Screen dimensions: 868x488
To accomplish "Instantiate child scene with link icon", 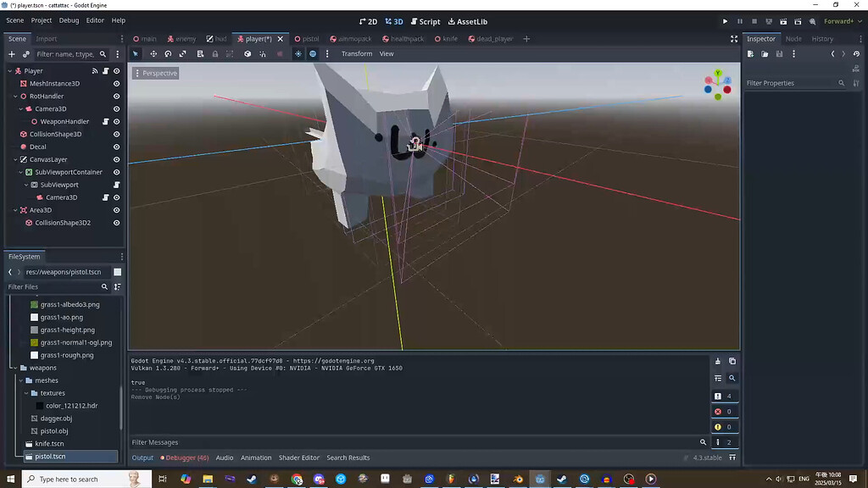I will (26, 54).
